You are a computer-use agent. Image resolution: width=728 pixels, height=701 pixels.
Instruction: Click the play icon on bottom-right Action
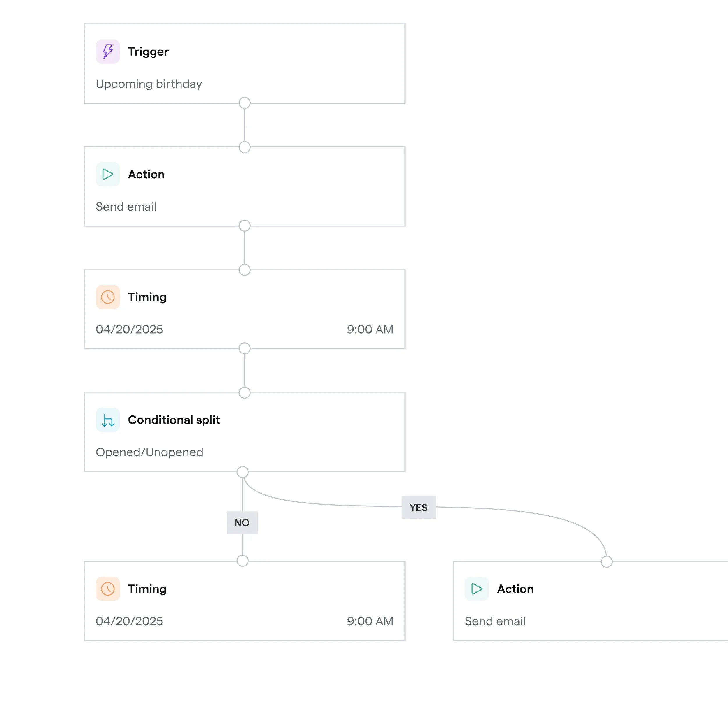tap(477, 589)
